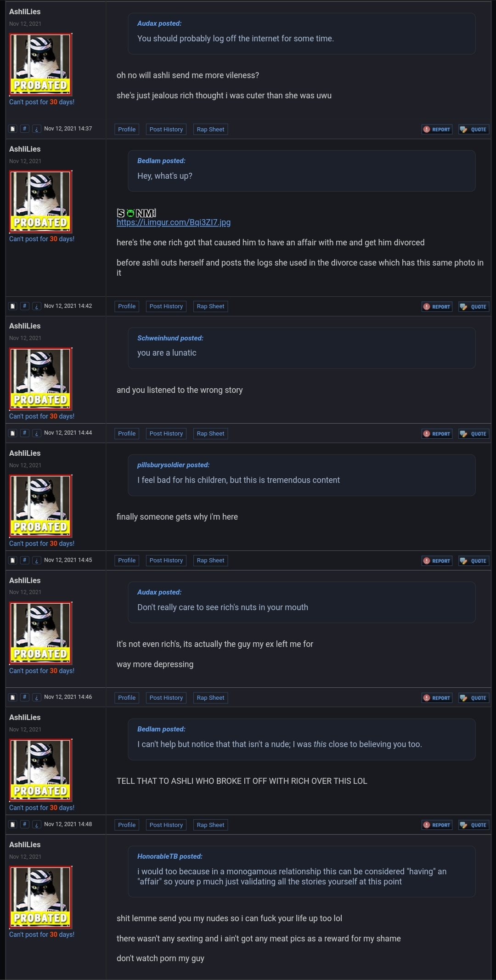Quote the reply to pillsburysoldier
The height and width of the screenshot is (980, 496).
[x=473, y=561]
